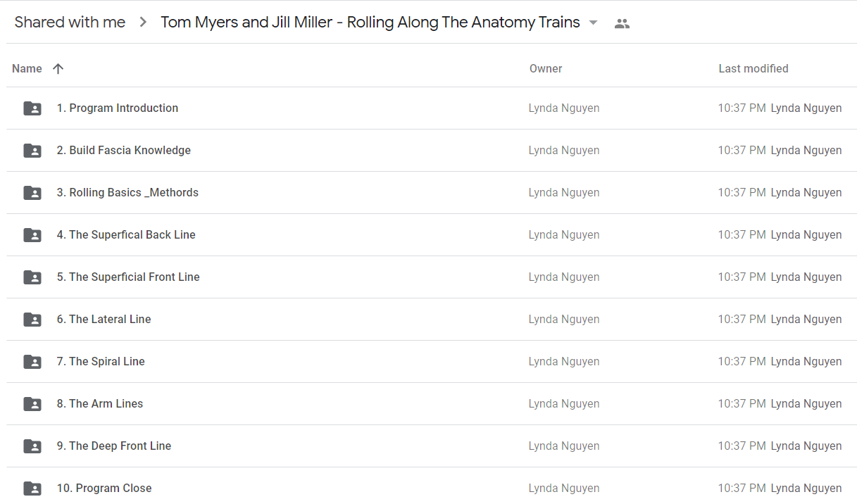Open the folder name dropdown arrow in breadcrumb

click(593, 23)
